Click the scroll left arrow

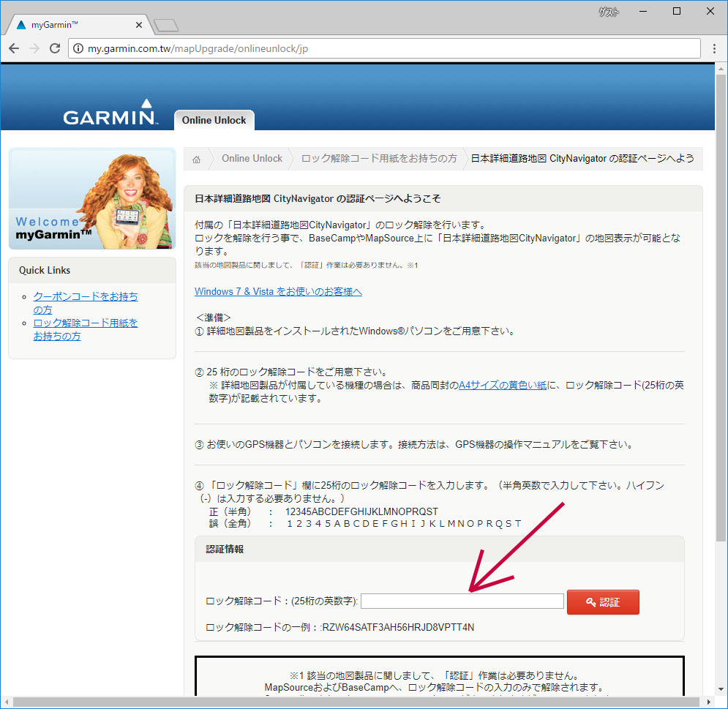(7, 702)
